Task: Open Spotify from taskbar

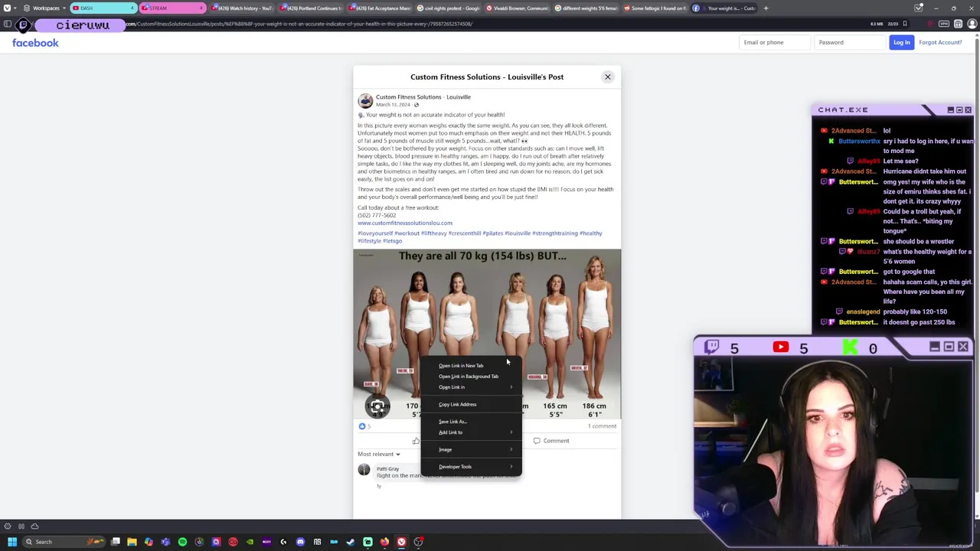Action: click(182, 542)
